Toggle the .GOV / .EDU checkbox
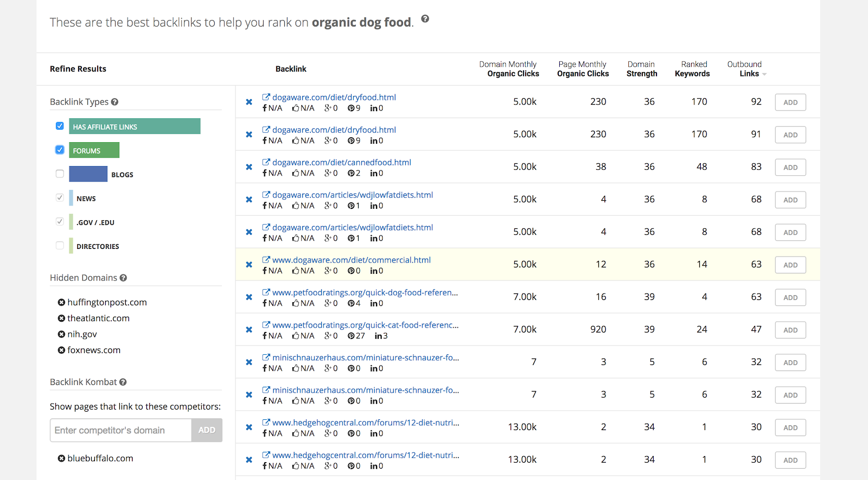The image size is (868, 480). [60, 221]
